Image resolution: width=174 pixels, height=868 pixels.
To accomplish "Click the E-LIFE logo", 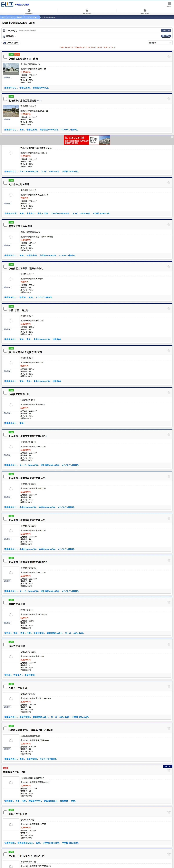I will pos(7,4).
